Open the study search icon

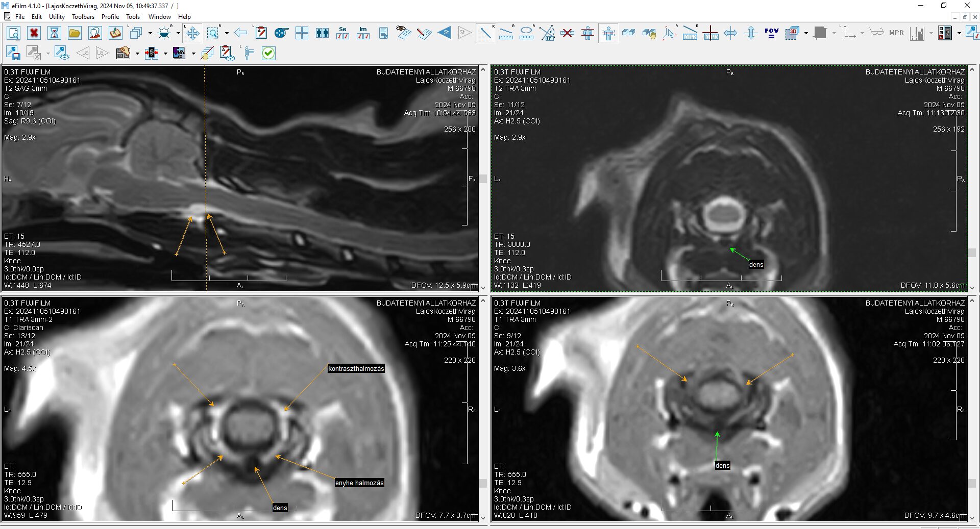14,33
